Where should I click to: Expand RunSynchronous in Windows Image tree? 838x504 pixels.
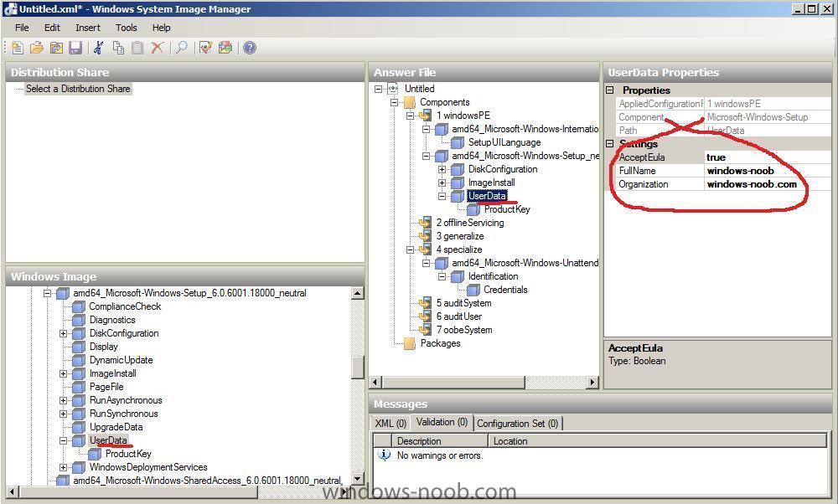click(63, 414)
